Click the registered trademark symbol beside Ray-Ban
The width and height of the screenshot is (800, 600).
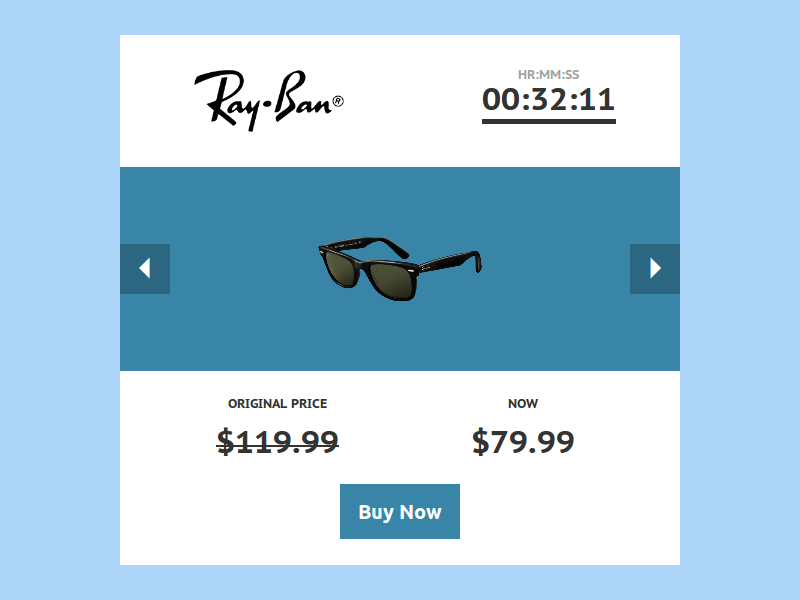pyautogui.click(x=338, y=102)
